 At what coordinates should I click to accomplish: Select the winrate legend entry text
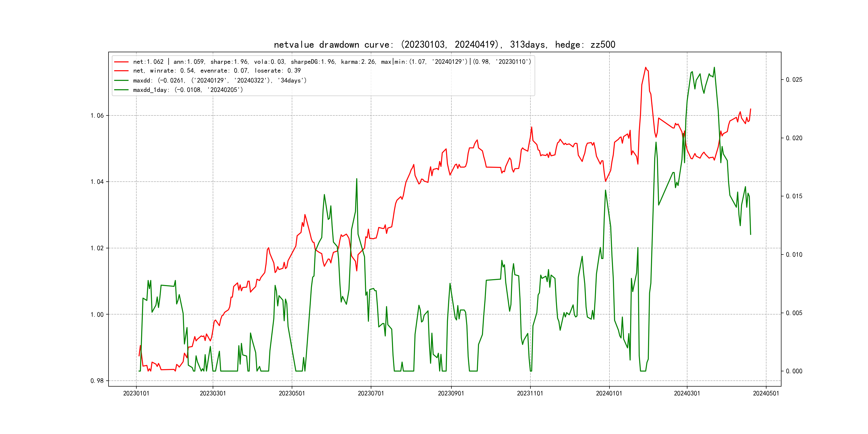[x=217, y=71]
